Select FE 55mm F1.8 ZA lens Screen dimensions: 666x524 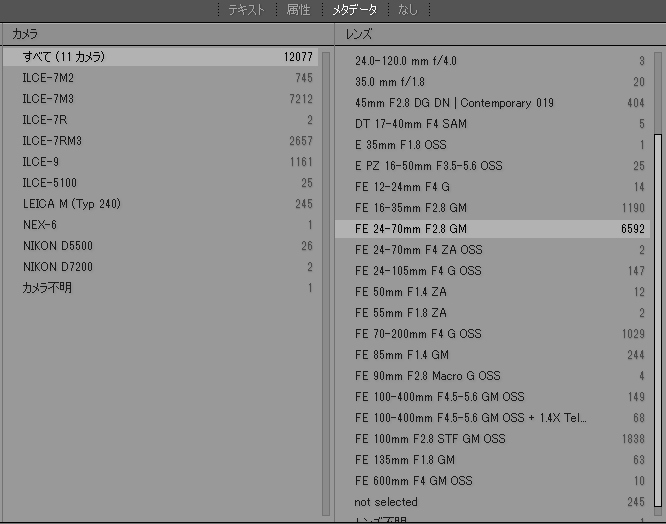493,313
